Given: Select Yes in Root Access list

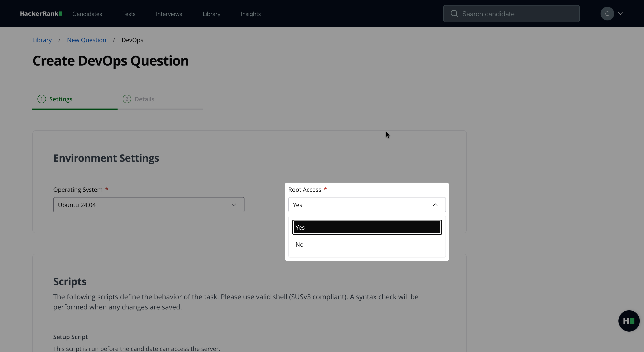Looking at the screenshot, I should (x=367, y=227).
